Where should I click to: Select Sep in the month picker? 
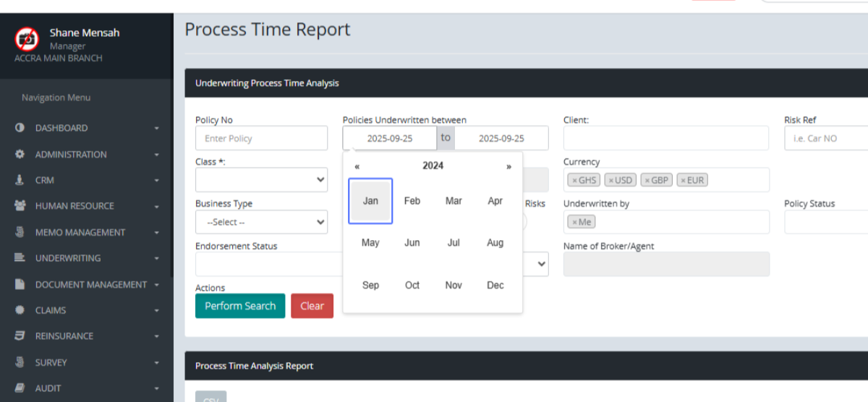pos(370,285)
